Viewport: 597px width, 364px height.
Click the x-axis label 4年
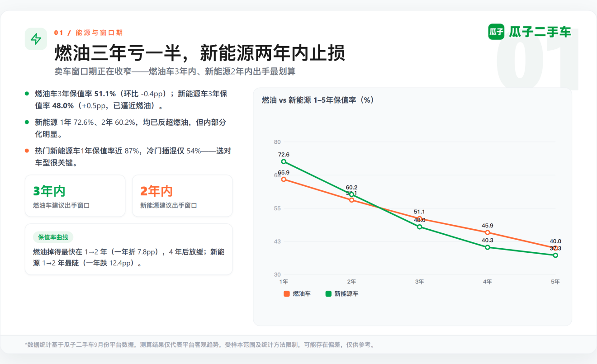click(x=488, y=282)
